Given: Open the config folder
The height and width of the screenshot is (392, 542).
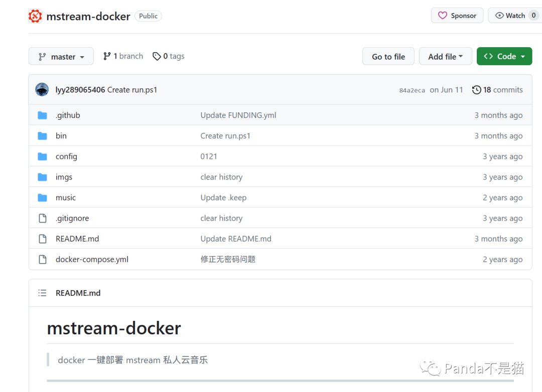Looking at the screenshot, I should 66,156.
